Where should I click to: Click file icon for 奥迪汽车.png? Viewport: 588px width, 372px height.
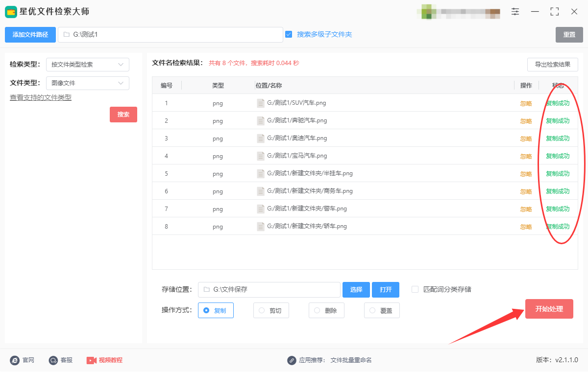261,139
